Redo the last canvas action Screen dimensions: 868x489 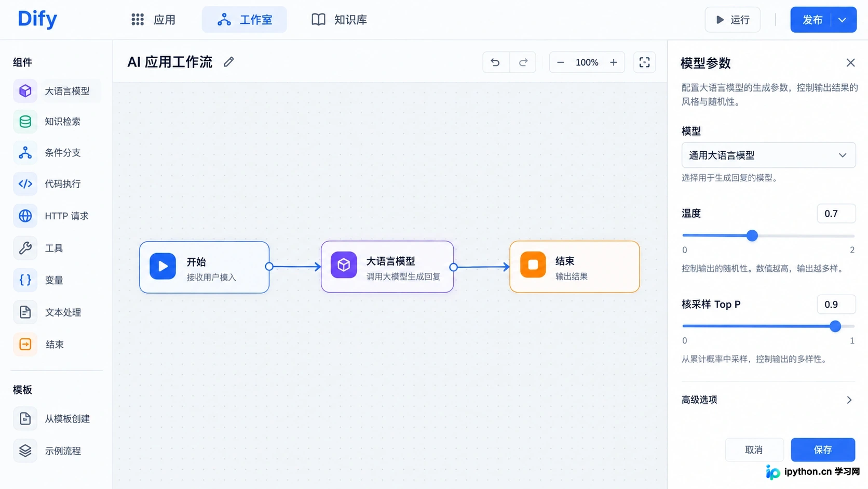[523, 62]
